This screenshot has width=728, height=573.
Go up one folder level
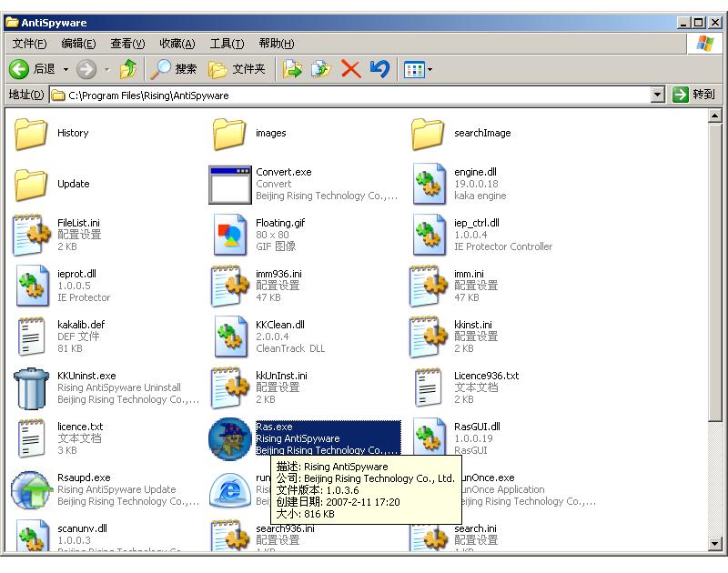click(128, 69)
